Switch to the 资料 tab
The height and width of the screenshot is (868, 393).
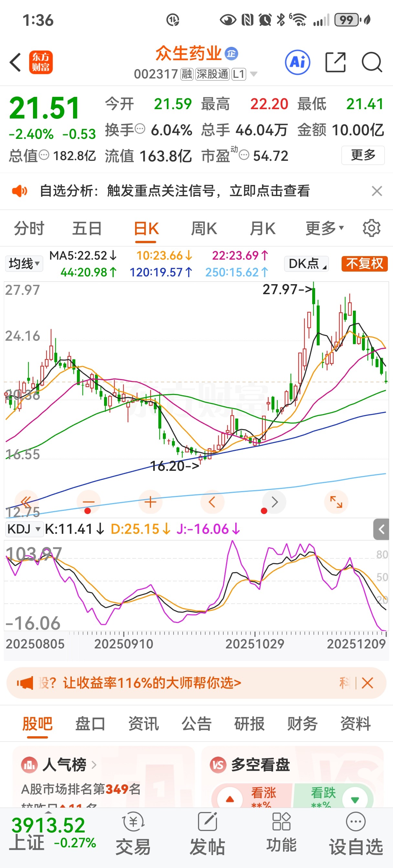(355, 724)
